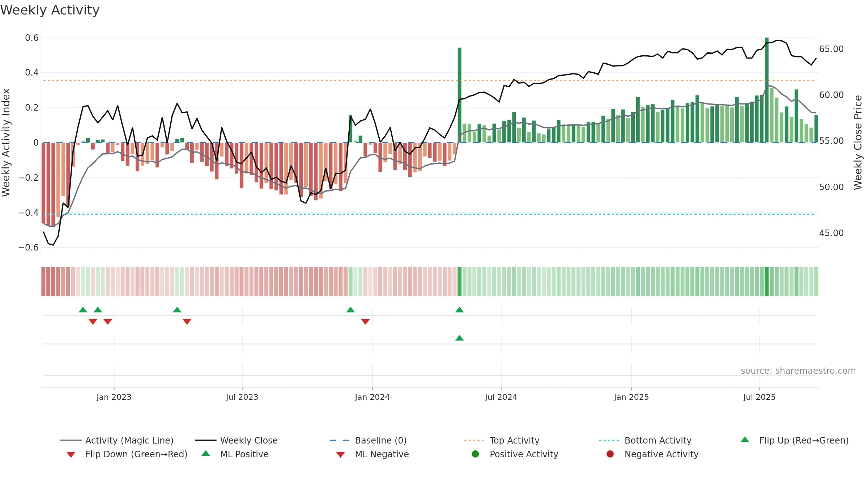
Task: Click the green triangle icon beside ML Positive legend
Action: [206, 453]
